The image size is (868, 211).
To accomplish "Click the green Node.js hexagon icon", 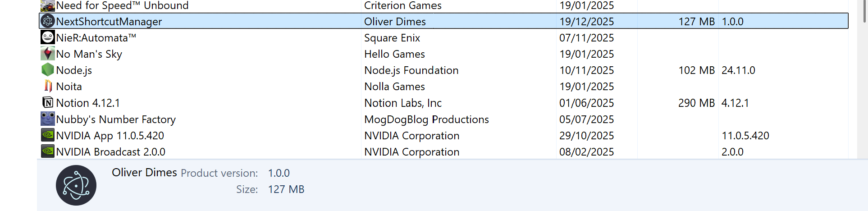I will (x=48, y=70).
